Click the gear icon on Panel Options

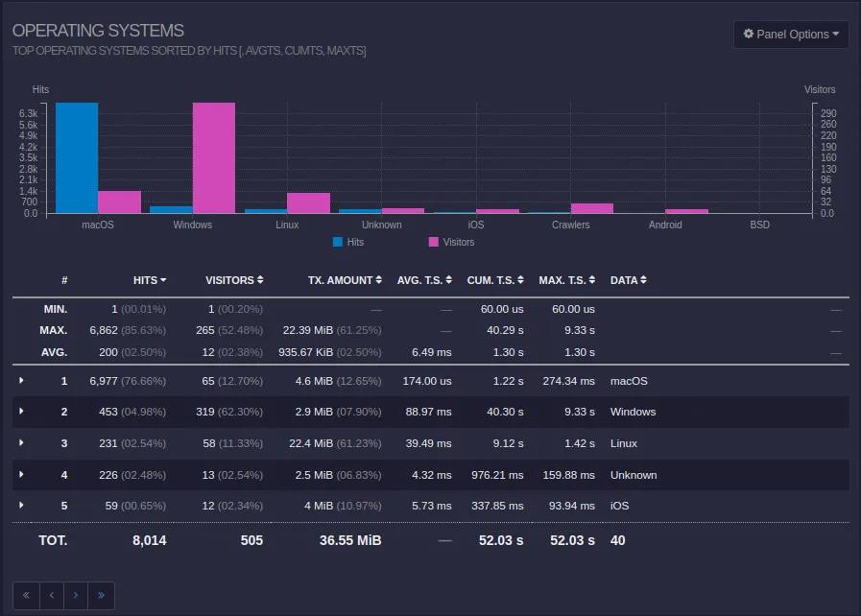(749, 34)
